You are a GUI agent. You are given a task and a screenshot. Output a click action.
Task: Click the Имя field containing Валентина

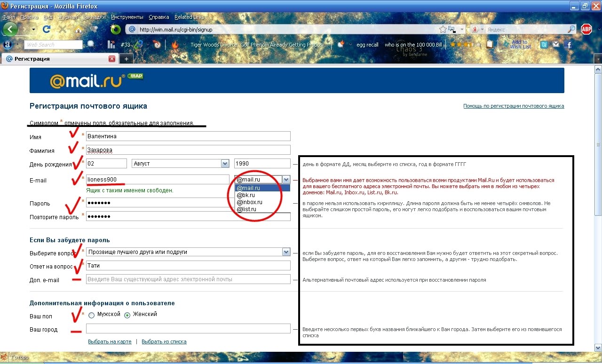(188, 136)
